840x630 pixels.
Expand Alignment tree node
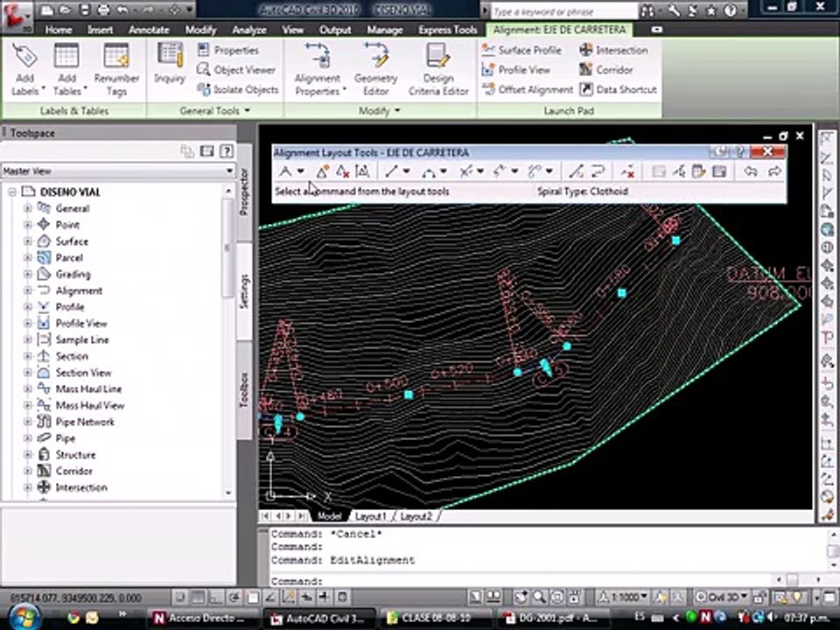point(27,290)
